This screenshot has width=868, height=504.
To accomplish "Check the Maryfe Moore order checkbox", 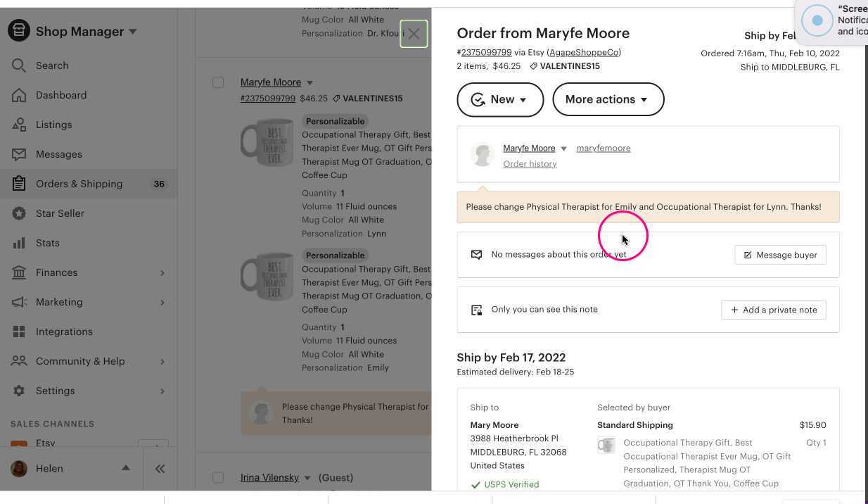I will coord(218,82).
